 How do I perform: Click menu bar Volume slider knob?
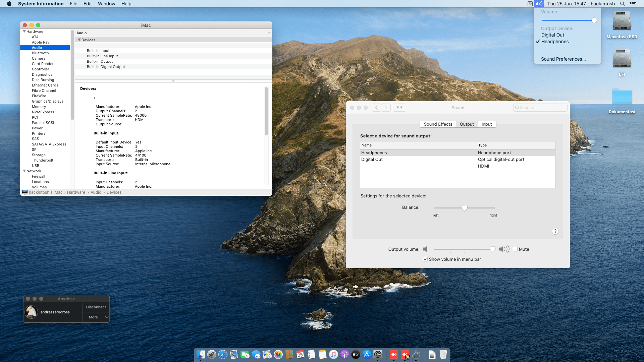(594, 20)
